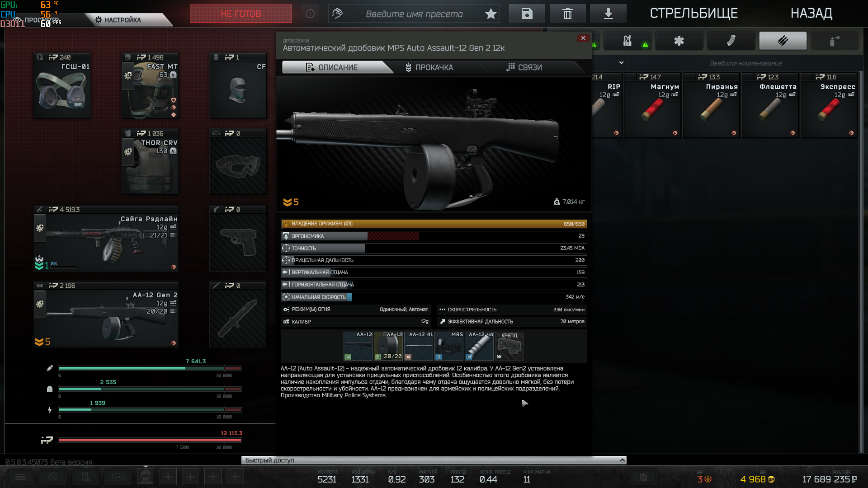
Task: Select the medical asterisk category icon
Action: 679,41
